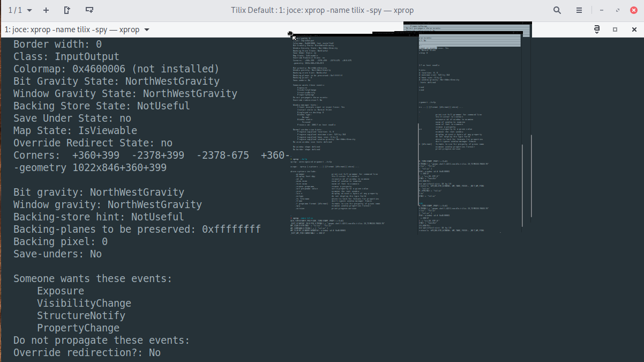
Task: Add a new session with plus icon
Action: tap(46, 10)
